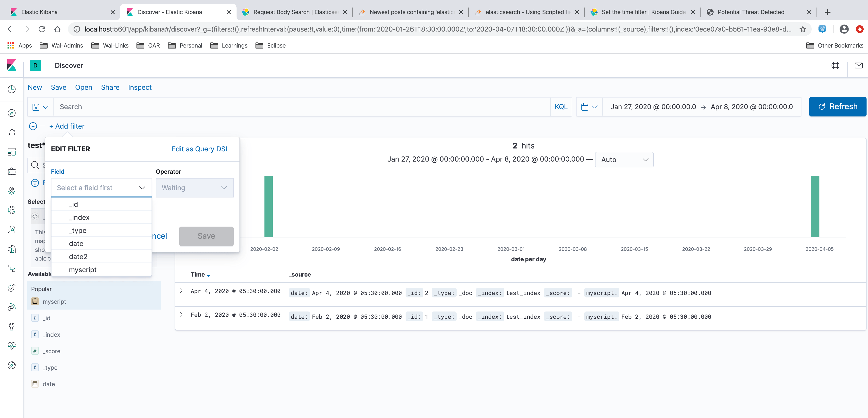Click the Recently viewed clock icon
This screenshot has height=418, width=868.
tap(11, 89)
